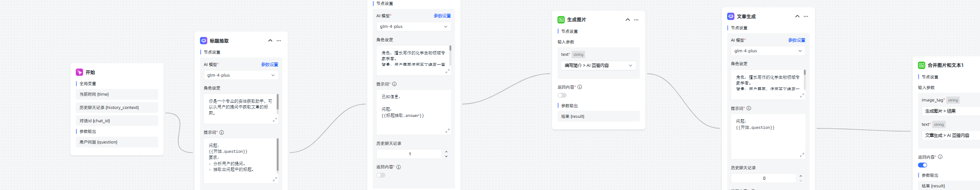The image size is (980, 190).
Task: Expand prompt box containing {{标题抽取.answer}}
Action: tap(447, 131)
